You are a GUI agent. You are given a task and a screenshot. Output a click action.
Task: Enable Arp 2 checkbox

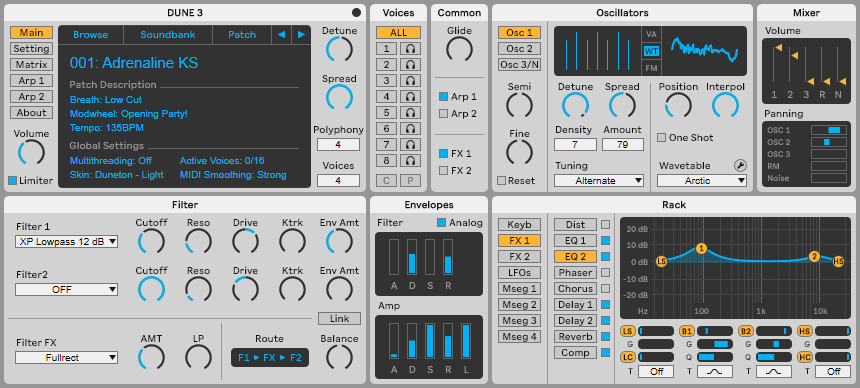[443, 114]
